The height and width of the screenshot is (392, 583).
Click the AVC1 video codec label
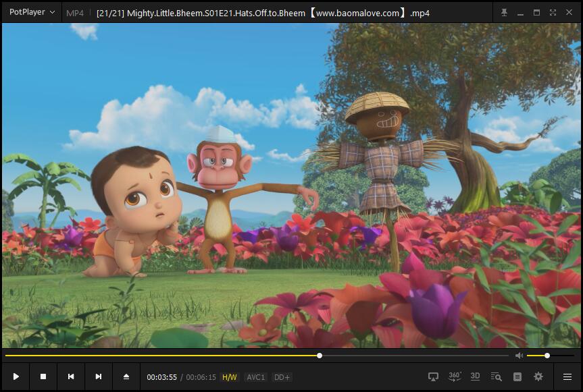(256, 377)
